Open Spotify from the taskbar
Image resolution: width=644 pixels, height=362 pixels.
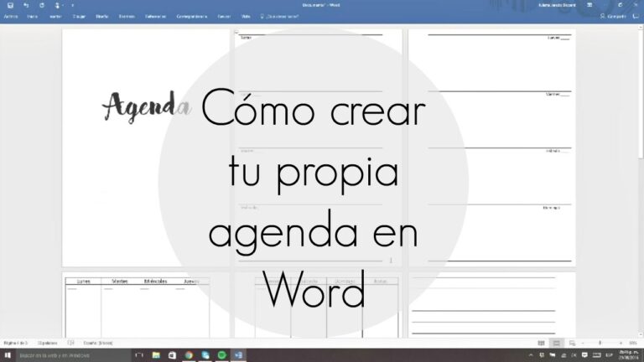click(221, 355)
